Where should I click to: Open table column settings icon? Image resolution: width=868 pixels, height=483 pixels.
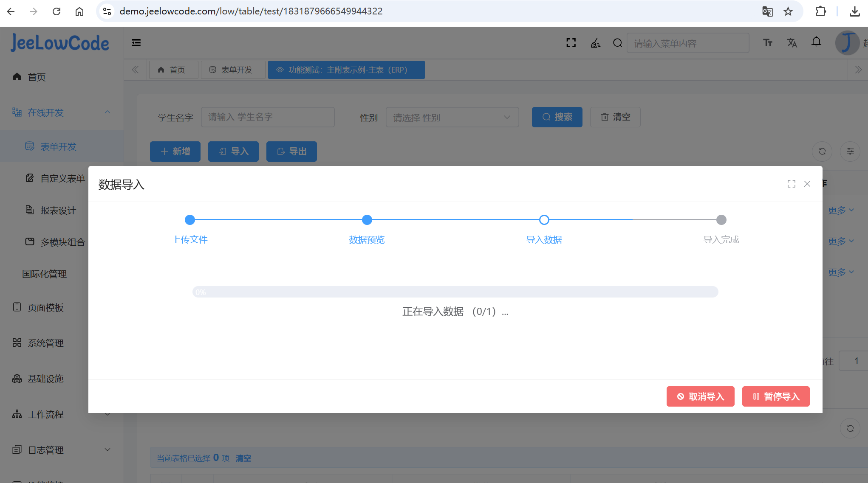coord(850,152)
